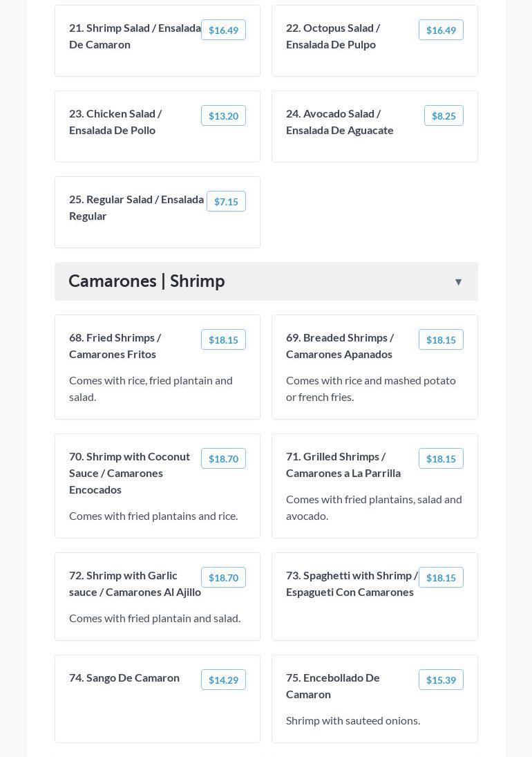Choose the Regular Salad $7.15 price button

pos(226,201)
